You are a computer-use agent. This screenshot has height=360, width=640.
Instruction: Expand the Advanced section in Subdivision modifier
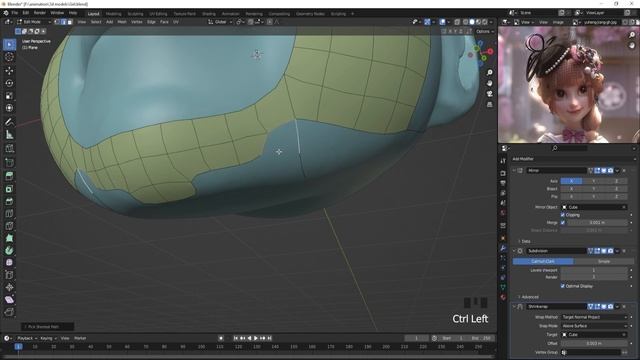point(529,297)
